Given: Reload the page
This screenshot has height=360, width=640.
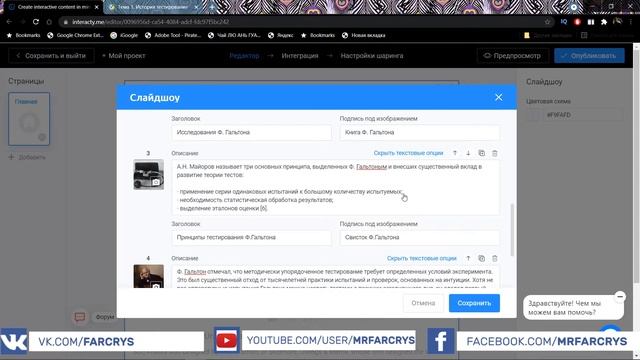Looking at the screenshot, I should [x=36, y=22].
